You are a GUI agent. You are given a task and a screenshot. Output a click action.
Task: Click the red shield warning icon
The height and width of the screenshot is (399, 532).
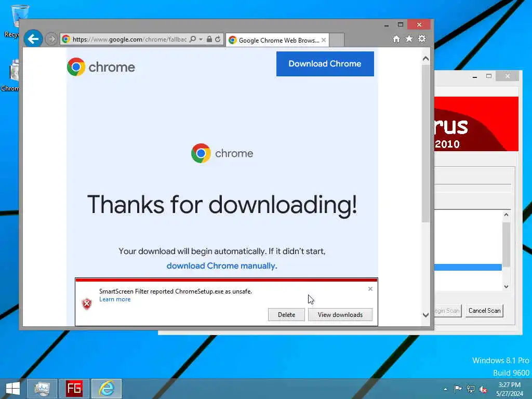pos(87,303)
